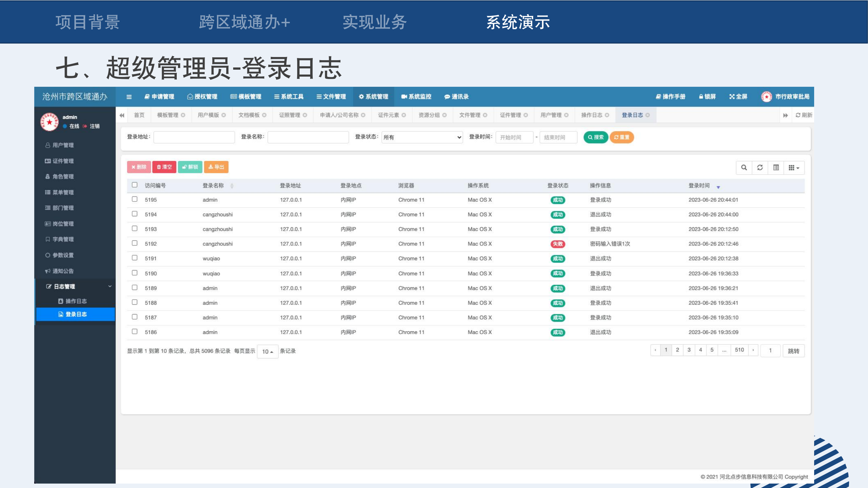Click the 全屏 fullscreen icon
This screenshot has width=868, height=488.
pyautogui.click(x=732, y=97)
